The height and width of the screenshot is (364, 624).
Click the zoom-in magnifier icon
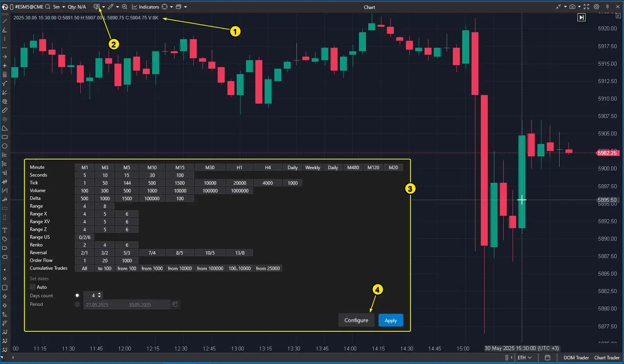click(x=124, y=7)
